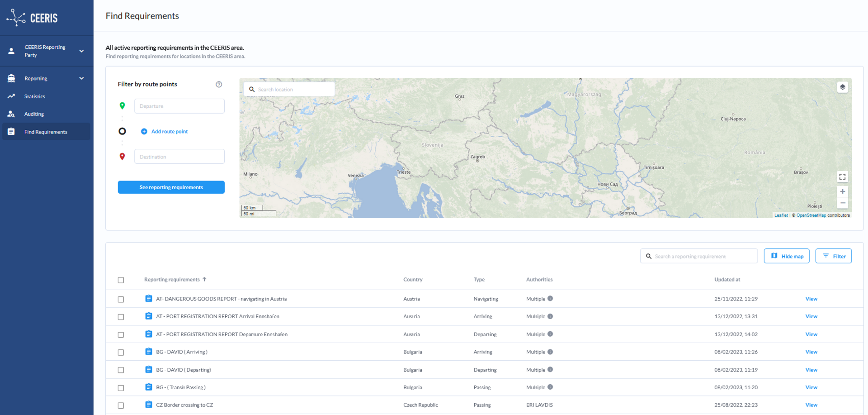
Task: Click the Country column header
Action: click(x=413, y=280)
